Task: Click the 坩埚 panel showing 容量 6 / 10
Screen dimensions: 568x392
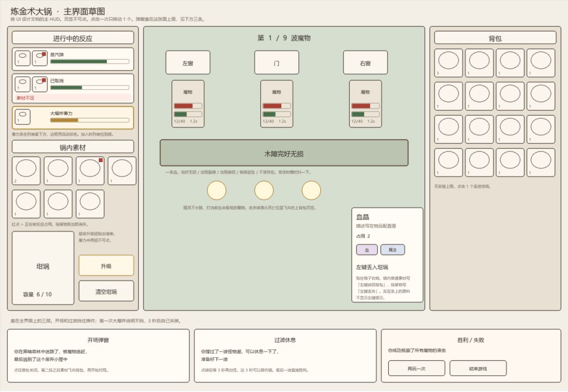Action: click(43, 268)
